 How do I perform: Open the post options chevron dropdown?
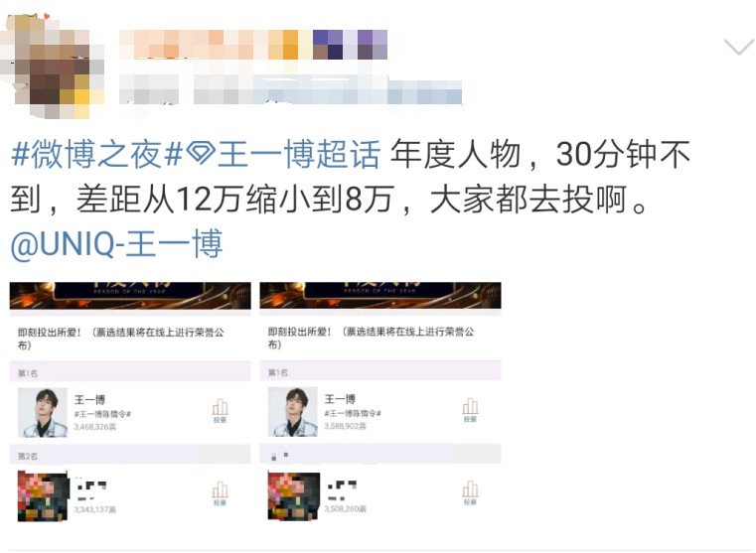point(739,47)
